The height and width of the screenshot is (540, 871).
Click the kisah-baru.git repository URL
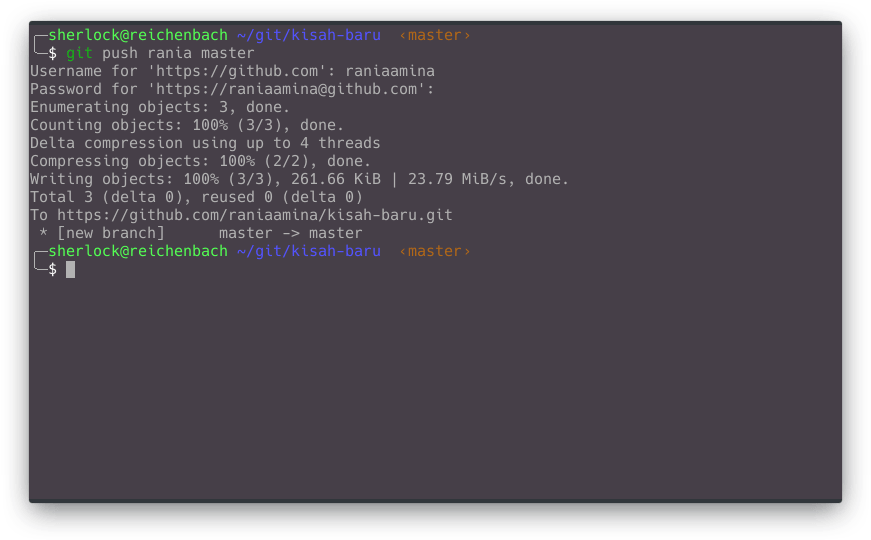pyautogui.click(x=255, y=215)
